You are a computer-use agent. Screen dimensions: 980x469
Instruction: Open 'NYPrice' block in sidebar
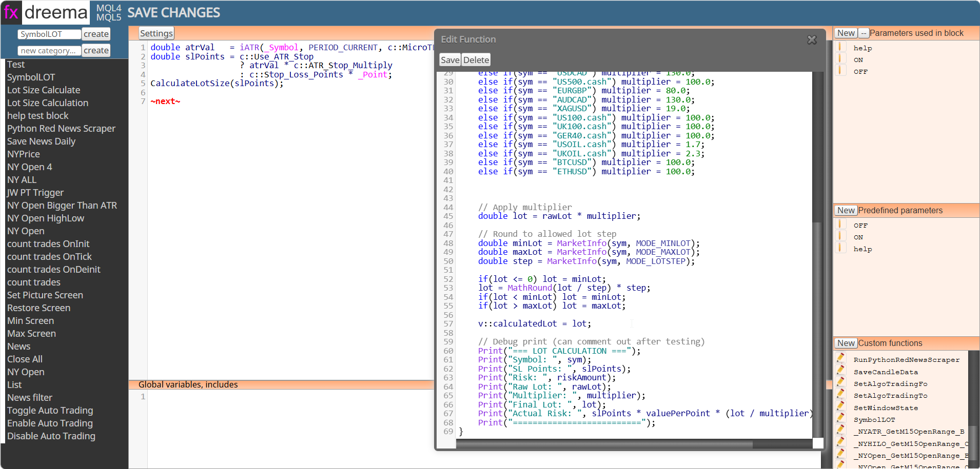23,154
